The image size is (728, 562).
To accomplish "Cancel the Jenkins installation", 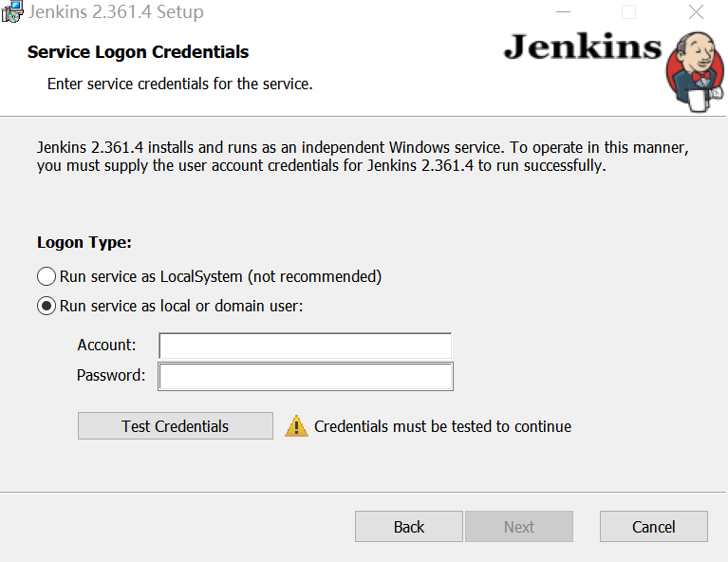I will pos(653,527).
